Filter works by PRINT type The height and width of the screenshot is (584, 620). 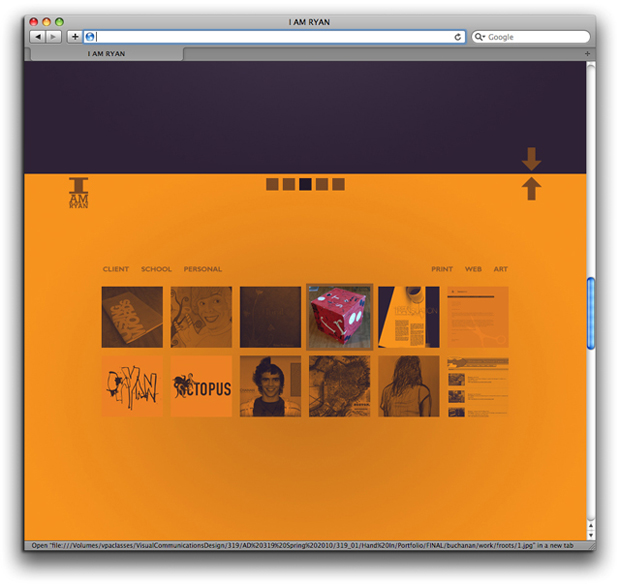tap(442, 269)
